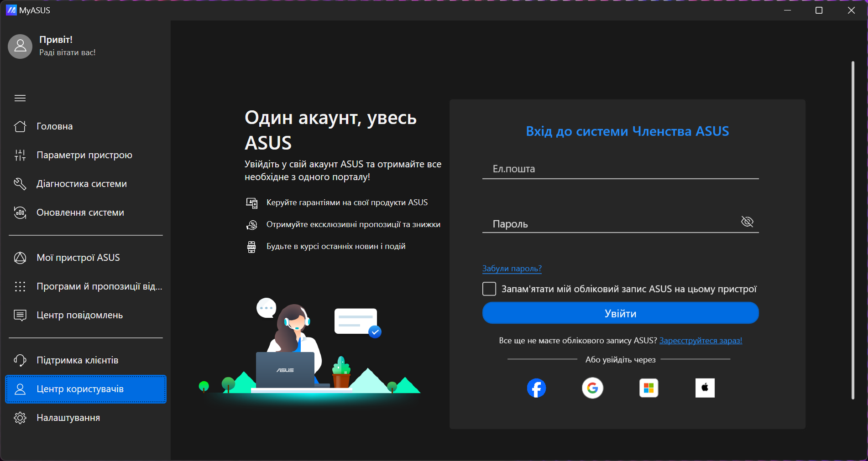
Task: Open the Головна menu item
Action: [86, 126]
